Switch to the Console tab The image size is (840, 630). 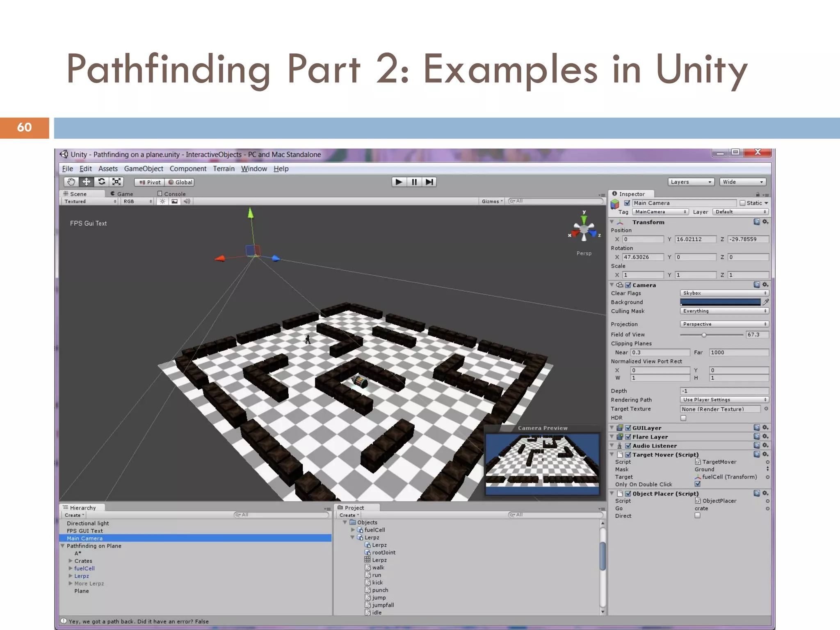click(172, 194)
